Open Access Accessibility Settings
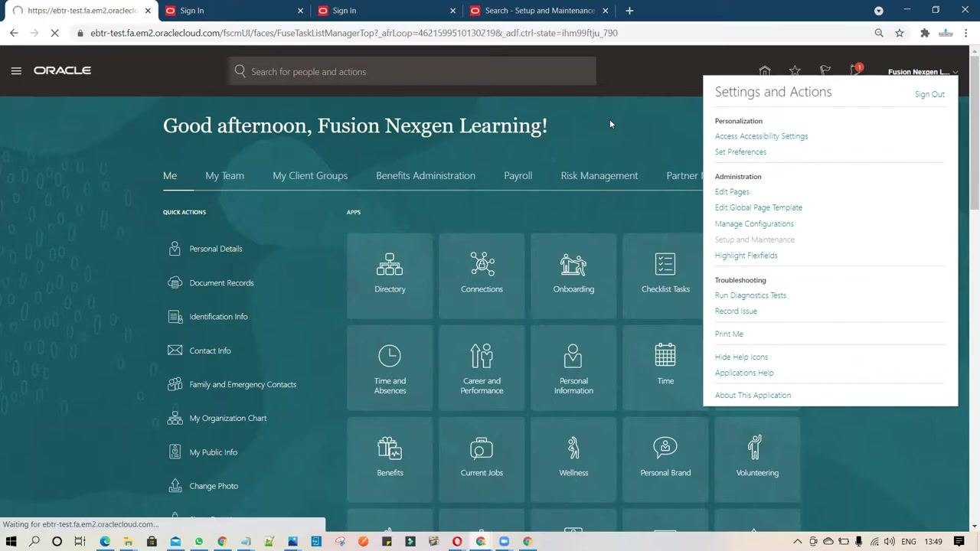This screenshot has height=551, width=980. click(x=761, y=136)
